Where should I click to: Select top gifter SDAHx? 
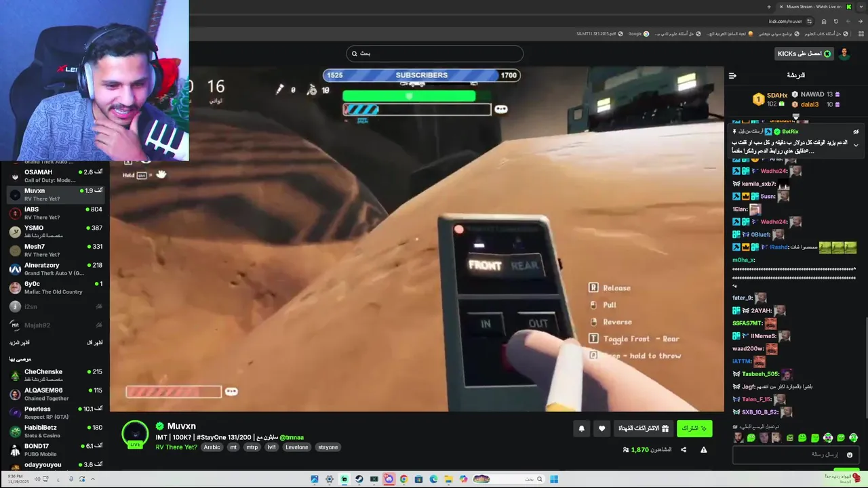coord(770,100)
